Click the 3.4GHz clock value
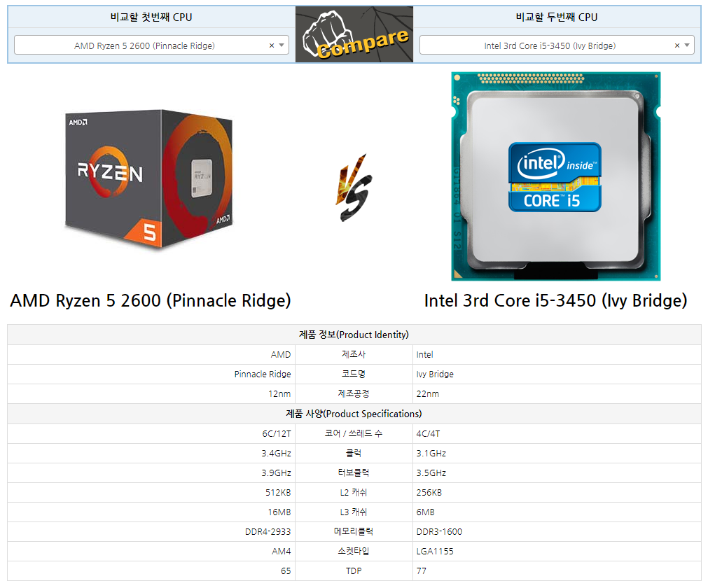This screenshot has height=588, width=708. [x=277, y=454]
